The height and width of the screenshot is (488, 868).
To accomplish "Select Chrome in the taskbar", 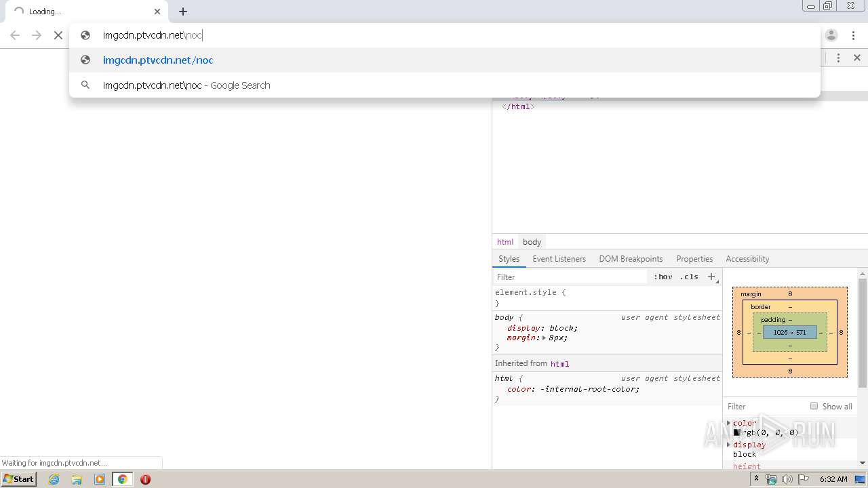I will click(122, 479).
